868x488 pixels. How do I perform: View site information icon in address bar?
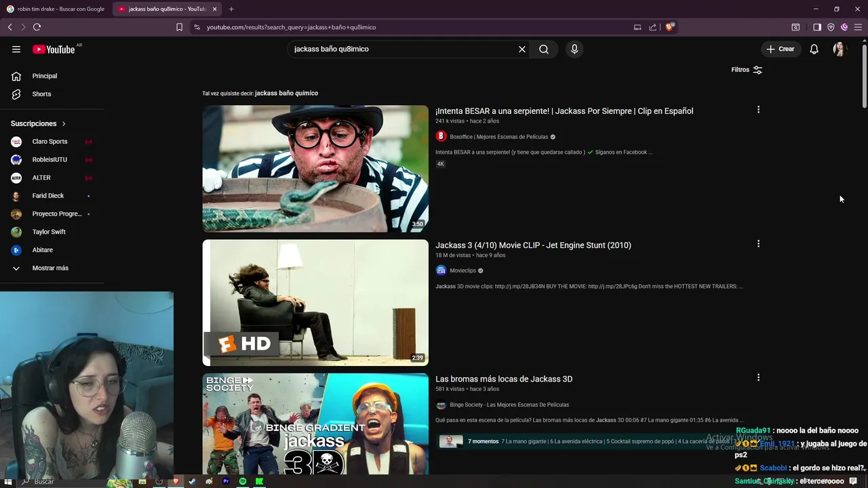click(197, 27)
